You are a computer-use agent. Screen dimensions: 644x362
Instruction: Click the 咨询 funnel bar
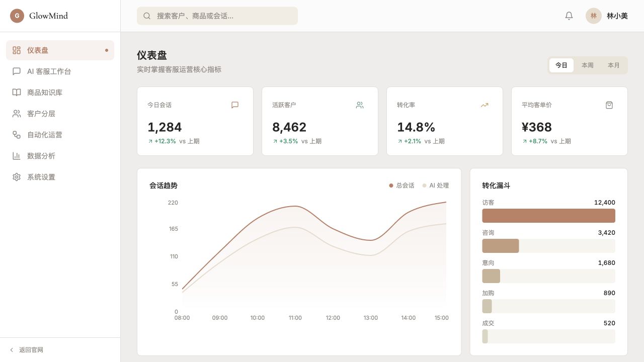(x=548, y=246)
